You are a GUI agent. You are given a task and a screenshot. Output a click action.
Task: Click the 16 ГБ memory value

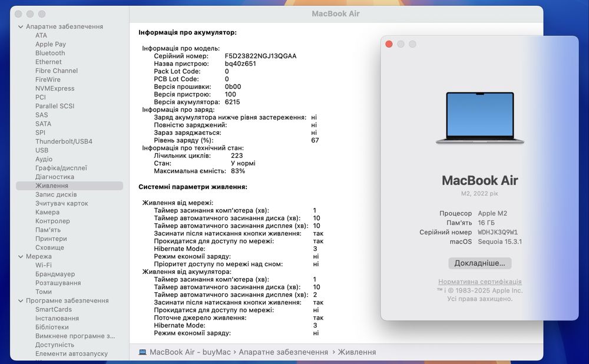coord(486,223)
